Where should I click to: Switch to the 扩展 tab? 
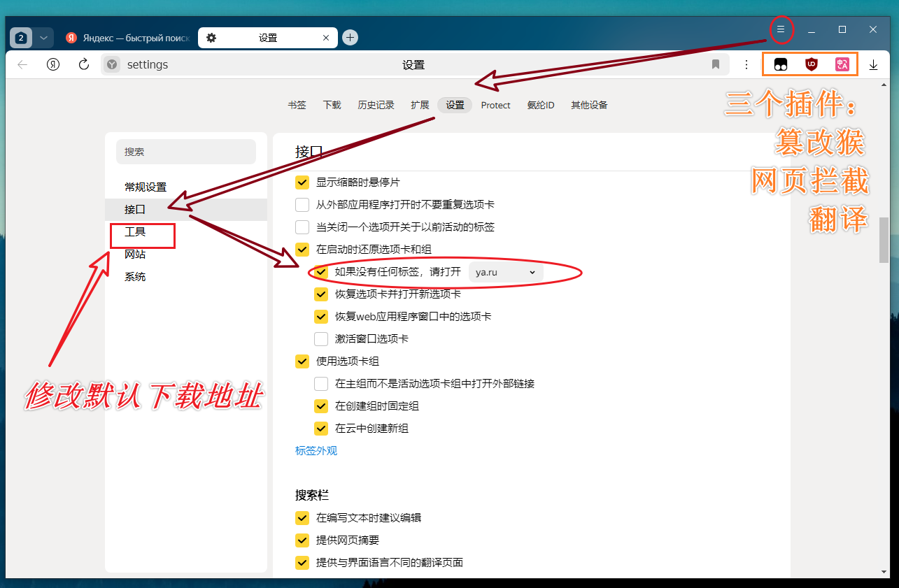point(420,105)
